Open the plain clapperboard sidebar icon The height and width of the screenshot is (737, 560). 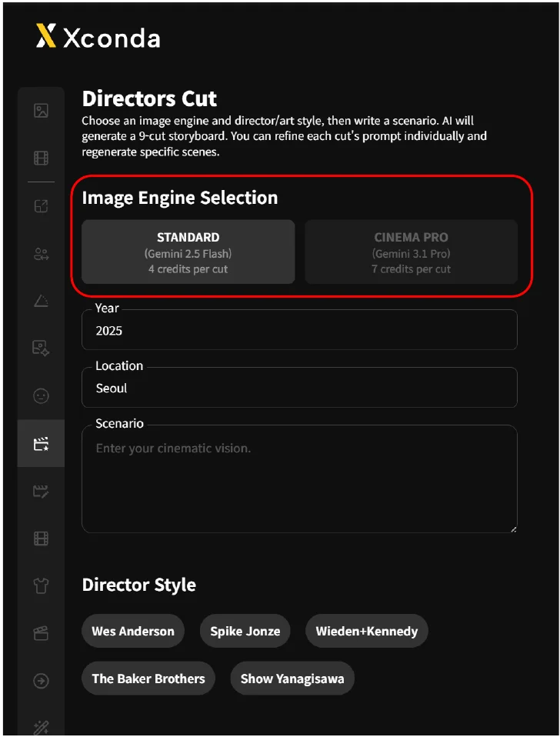tap(42, 633)
